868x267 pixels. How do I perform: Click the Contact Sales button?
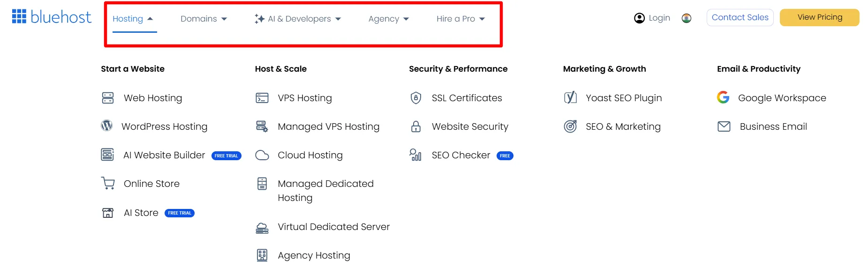point(740,17)
